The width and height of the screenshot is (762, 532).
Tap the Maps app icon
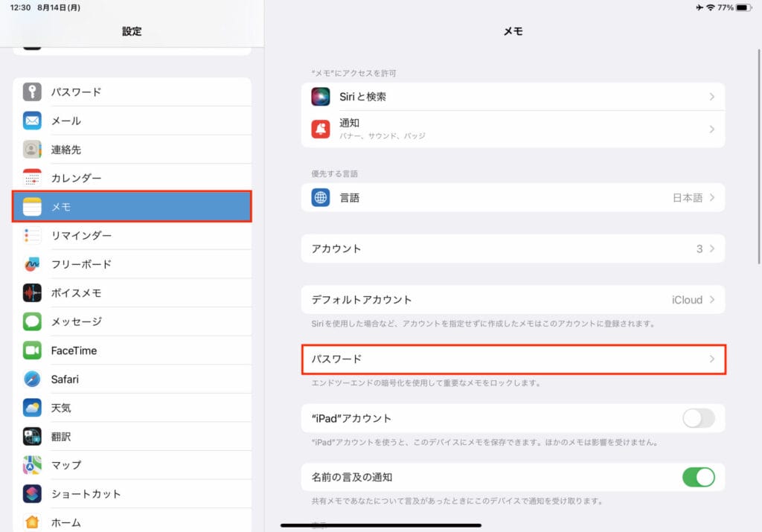coord(32,465)
